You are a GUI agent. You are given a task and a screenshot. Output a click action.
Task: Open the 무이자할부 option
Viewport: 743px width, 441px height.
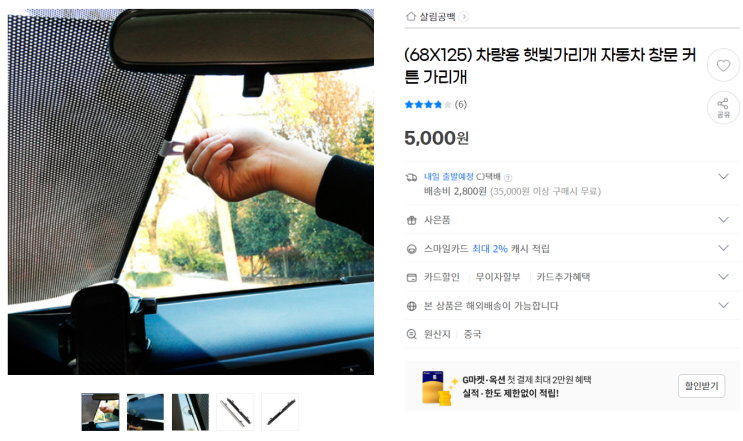[498, 277]
